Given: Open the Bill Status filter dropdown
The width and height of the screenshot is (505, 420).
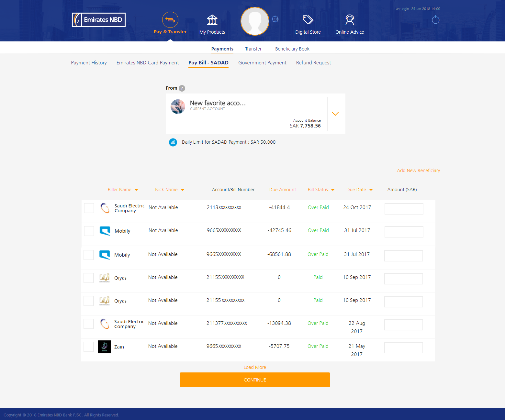Looking at the screenshot, I should pos(333,190).
